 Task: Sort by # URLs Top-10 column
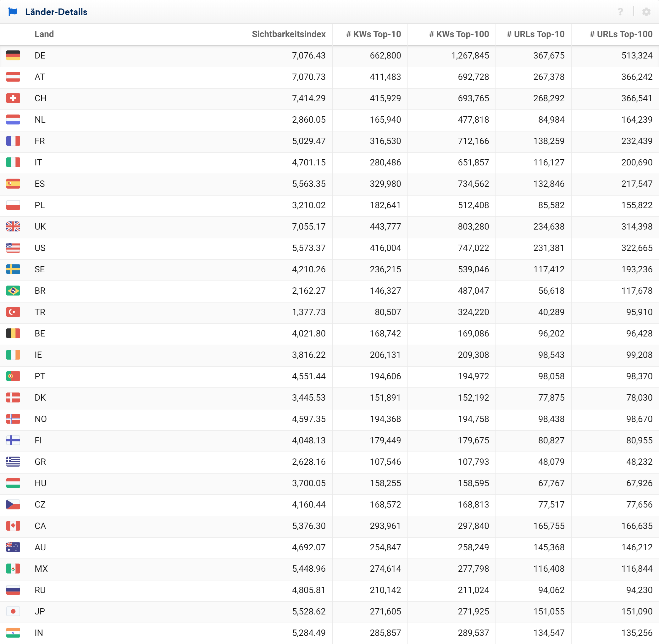tap(535, 34)
